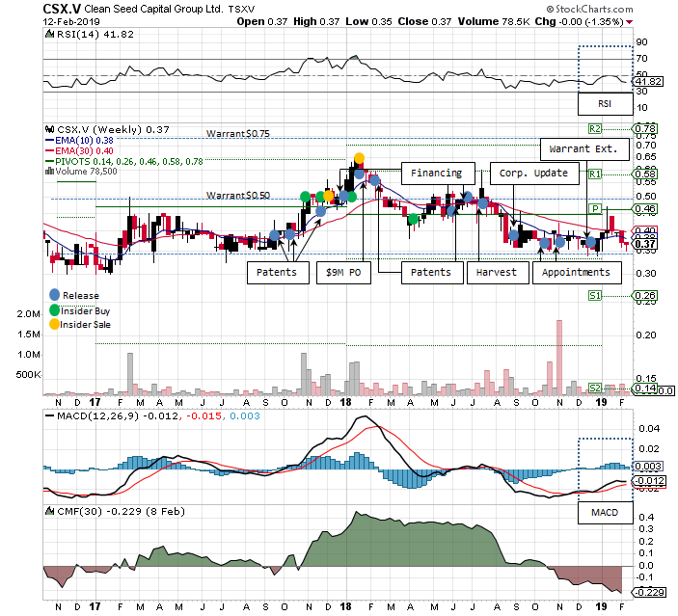Click the RSI(14) 41.82 label
678x616 pixels.
[95, 34]
